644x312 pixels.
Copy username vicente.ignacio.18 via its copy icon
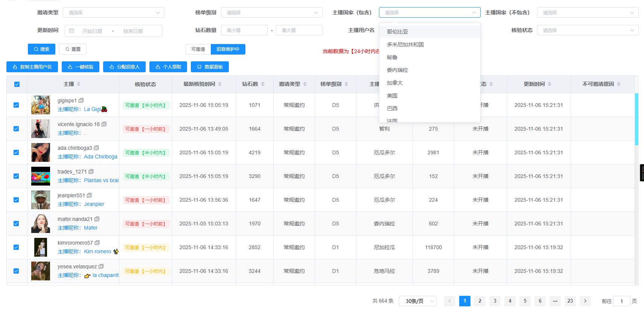point(104,124)
